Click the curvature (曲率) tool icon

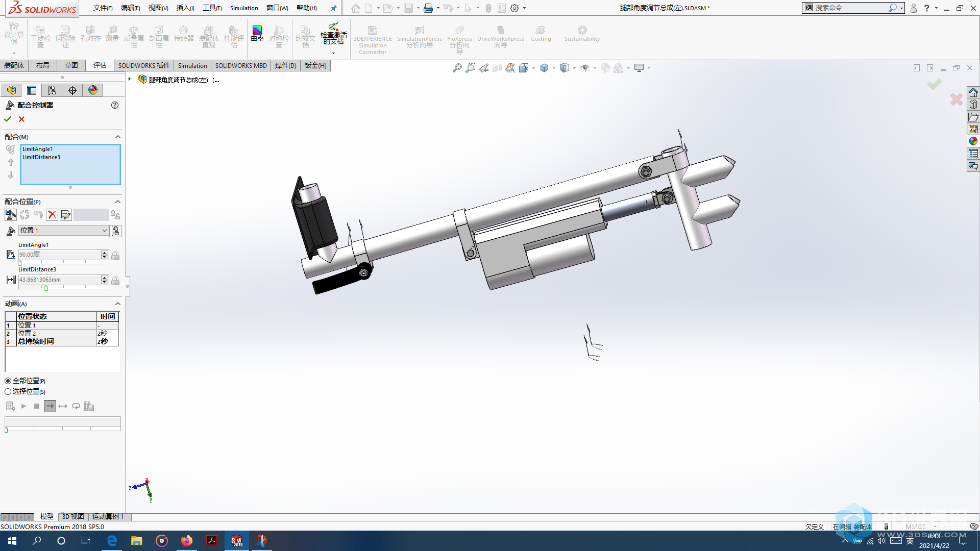click(x=257, y=34)
